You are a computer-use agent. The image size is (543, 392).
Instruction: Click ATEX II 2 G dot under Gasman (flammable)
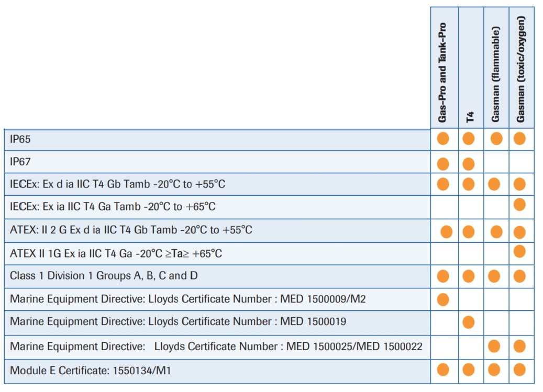496,232
